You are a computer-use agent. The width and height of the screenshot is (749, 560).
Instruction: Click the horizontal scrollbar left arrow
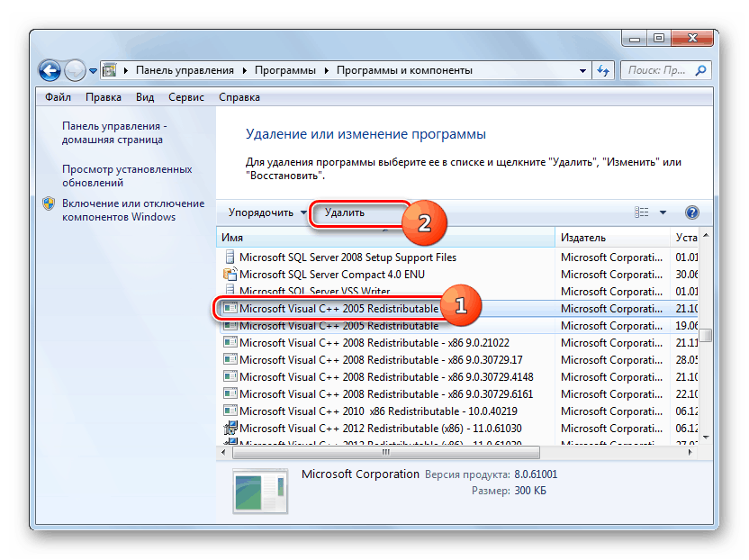click(x=223, y=452)
